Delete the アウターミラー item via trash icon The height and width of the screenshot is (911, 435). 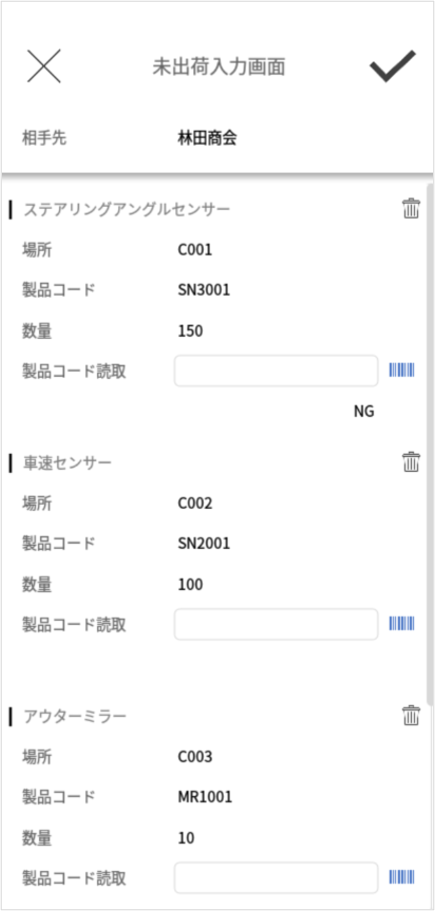pyautogui.click(x=411, y=715)
